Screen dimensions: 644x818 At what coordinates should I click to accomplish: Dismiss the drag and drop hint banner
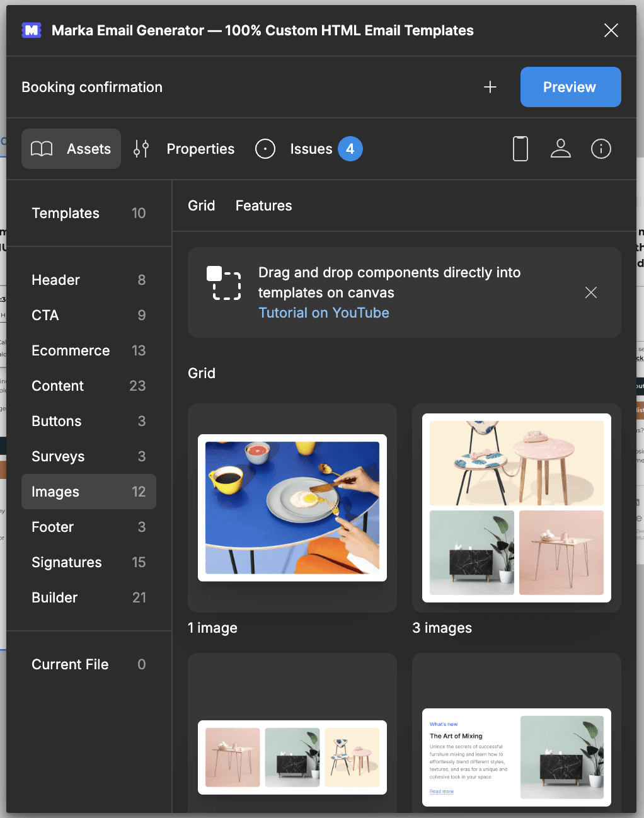click(591, 292)
